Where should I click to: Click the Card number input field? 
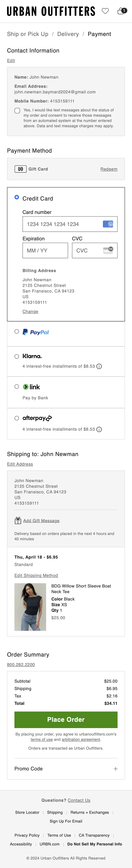(x=62, y=224)
